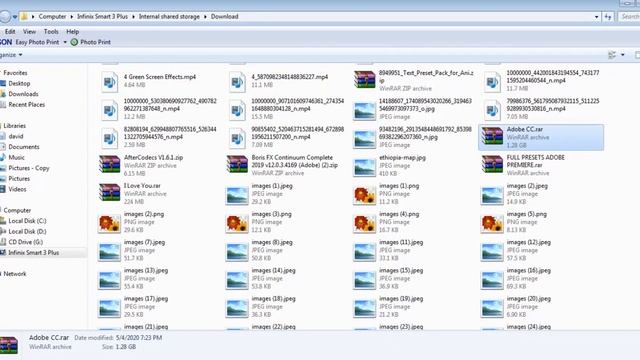Viewport: 640px width, 360px height.
Task: Select the images (1).jpeg file icon
Action: (x=237, y=195)
